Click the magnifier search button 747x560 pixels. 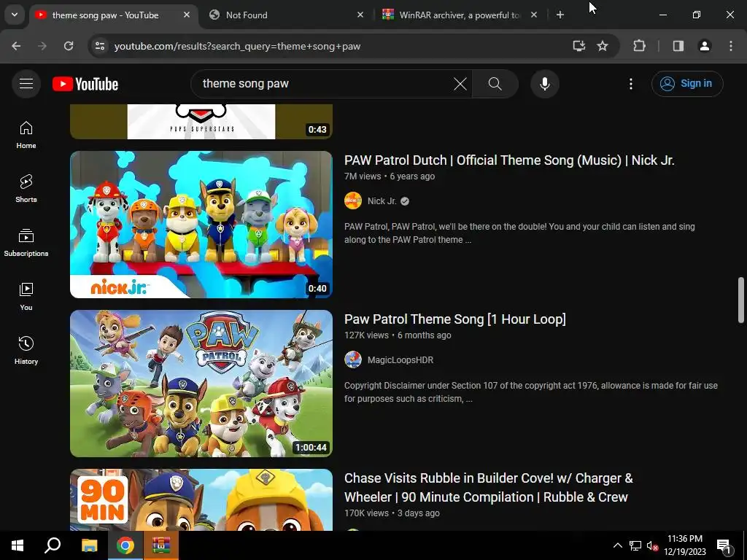coord(495,84)
